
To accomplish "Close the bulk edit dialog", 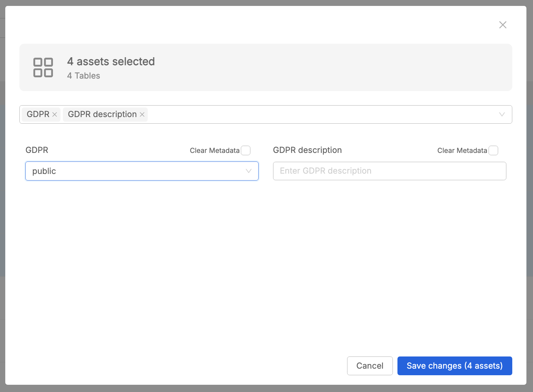I will click(503, 25).
